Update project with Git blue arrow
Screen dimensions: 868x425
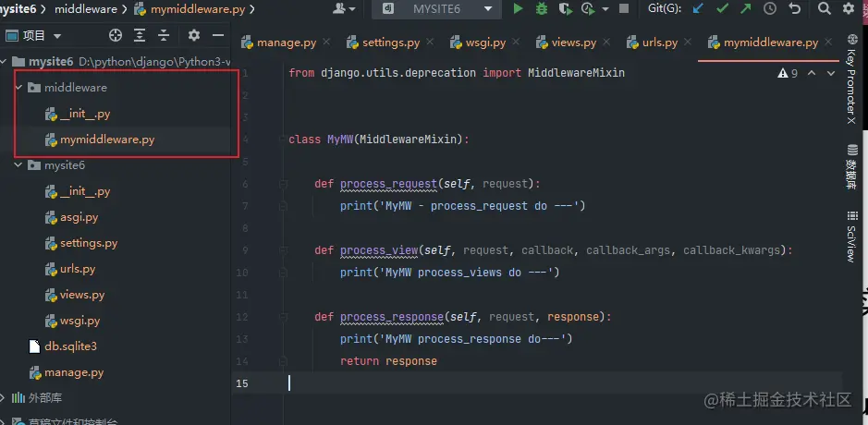699,9
